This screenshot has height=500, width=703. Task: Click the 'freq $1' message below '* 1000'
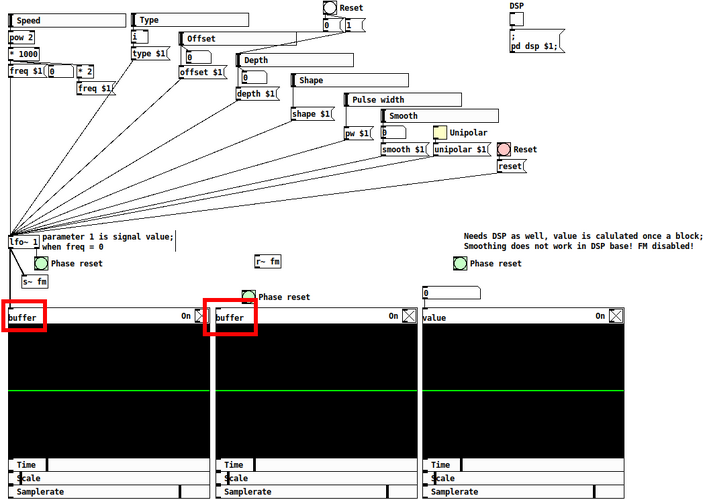tap(27, 71)
